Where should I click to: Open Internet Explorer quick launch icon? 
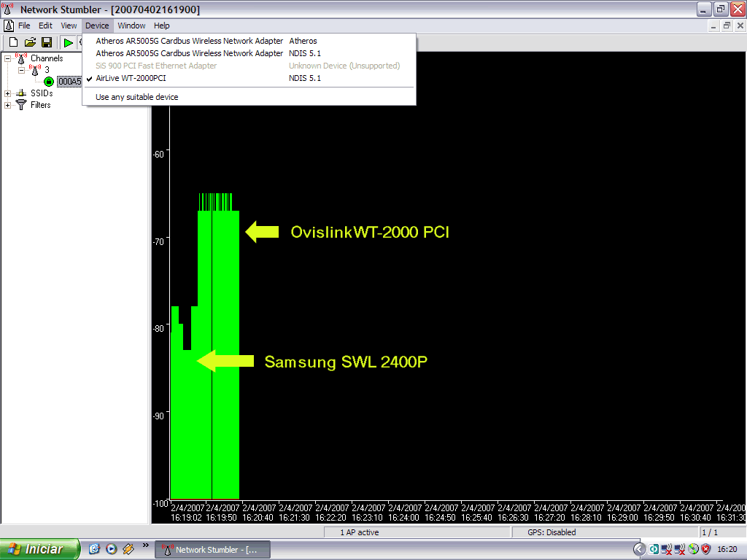(94, 549)
